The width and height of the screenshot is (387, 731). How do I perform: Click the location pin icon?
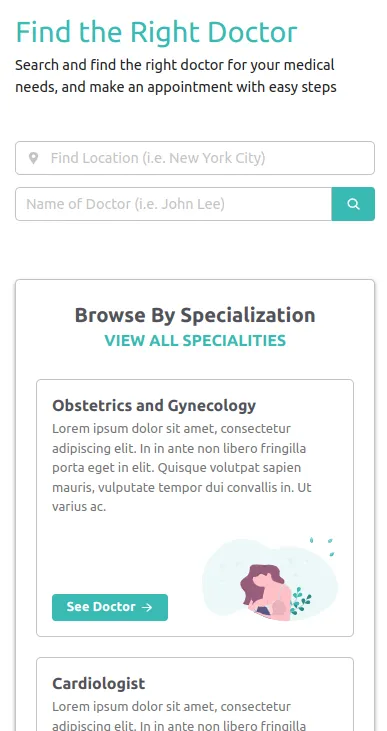[x=33, y=158]
